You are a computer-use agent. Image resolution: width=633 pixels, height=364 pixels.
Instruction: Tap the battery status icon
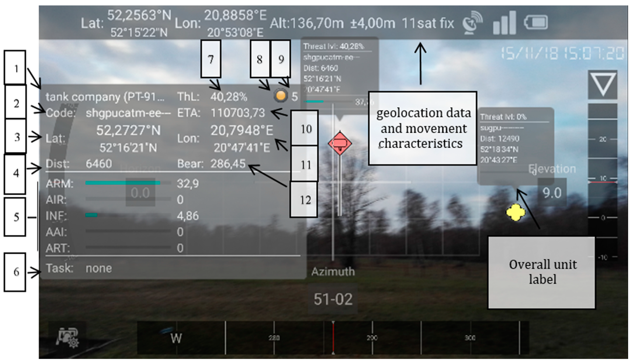536,23
